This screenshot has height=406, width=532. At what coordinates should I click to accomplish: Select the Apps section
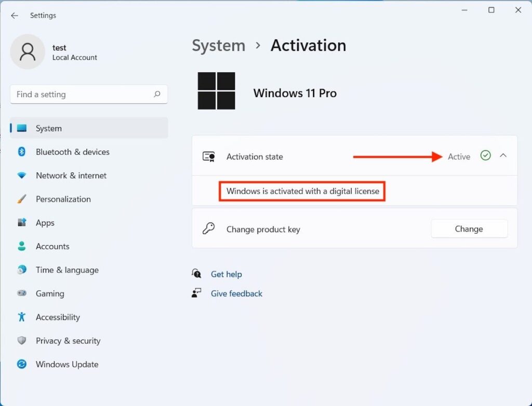(x=45, y=223)
